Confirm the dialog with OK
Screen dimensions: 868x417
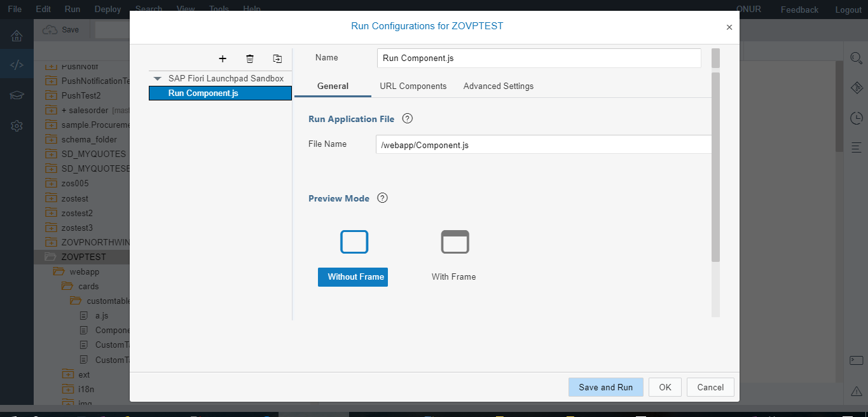tap(665, 387)
